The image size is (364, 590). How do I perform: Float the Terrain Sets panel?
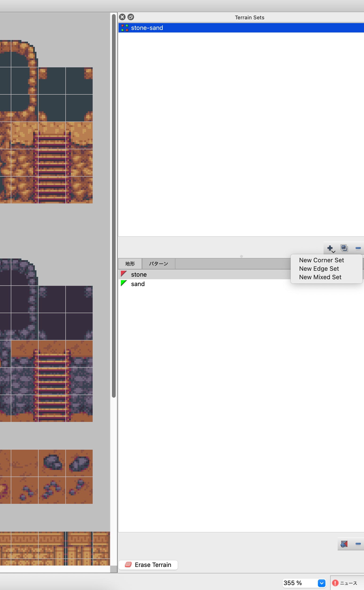click(x=131, y=17)
